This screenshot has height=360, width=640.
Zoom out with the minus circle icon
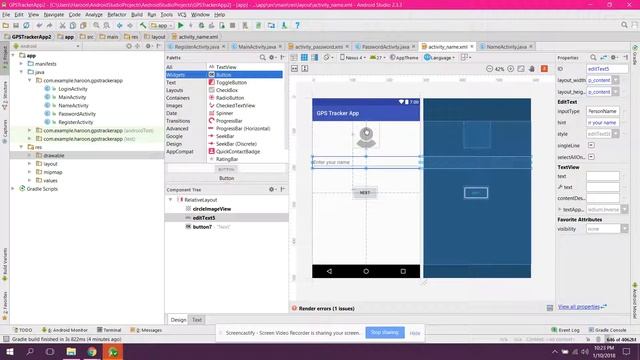[x=489, y=69]
